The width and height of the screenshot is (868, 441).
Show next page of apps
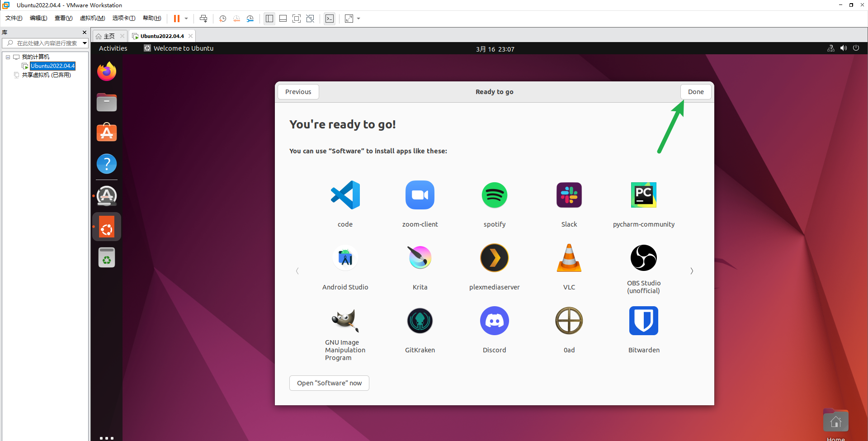pyautogui.click(x=692, y=271)
